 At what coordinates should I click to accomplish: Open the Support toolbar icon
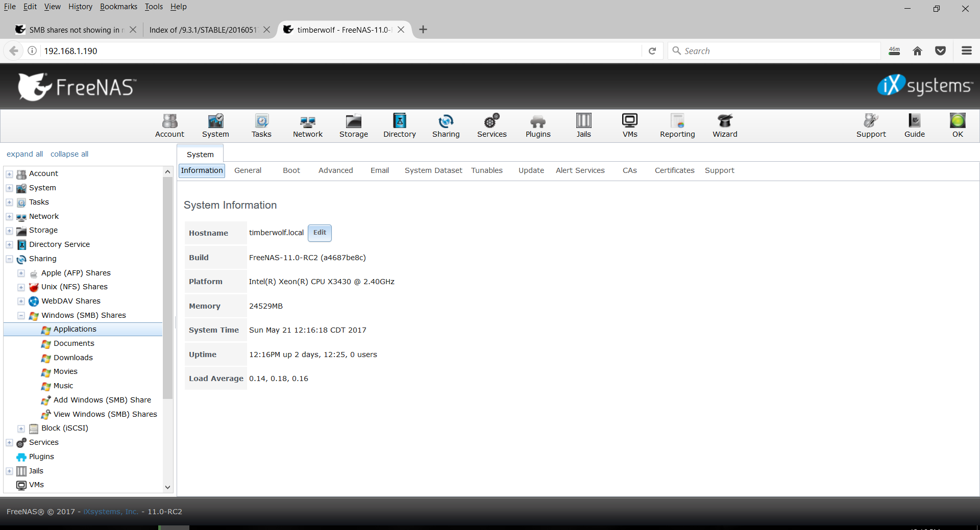tap(871, 125)
